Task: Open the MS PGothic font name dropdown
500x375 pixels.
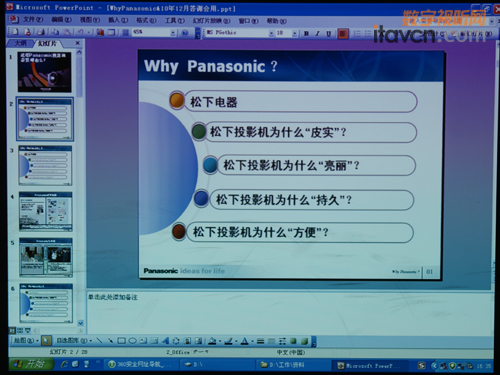Action: tap(271, 33)
